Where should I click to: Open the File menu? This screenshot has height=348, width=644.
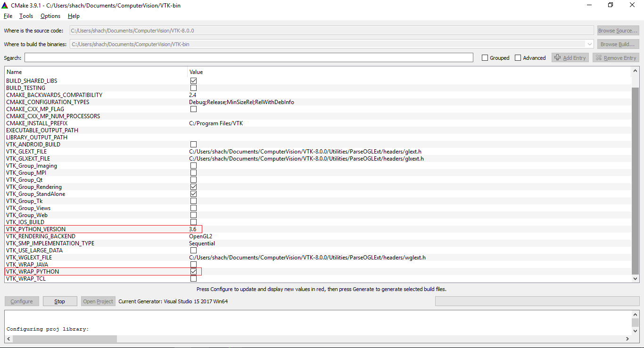point(8,16)
